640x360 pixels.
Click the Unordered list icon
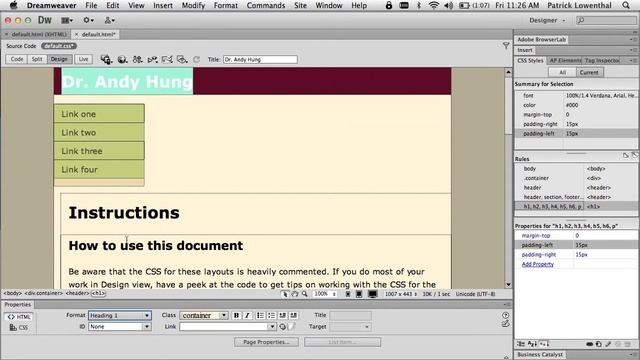(260, 315)
